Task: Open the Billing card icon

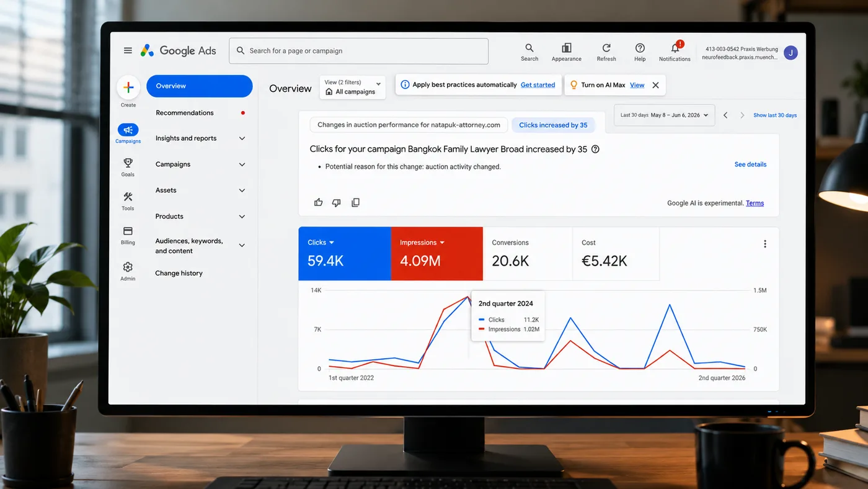Action: pyautogui.click(x=128, y=231)
